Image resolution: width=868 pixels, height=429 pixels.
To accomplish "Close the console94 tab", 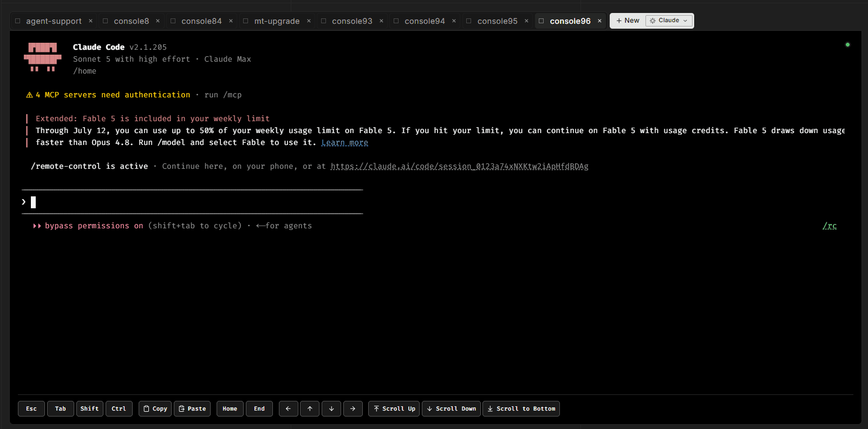I will [454, 21].
